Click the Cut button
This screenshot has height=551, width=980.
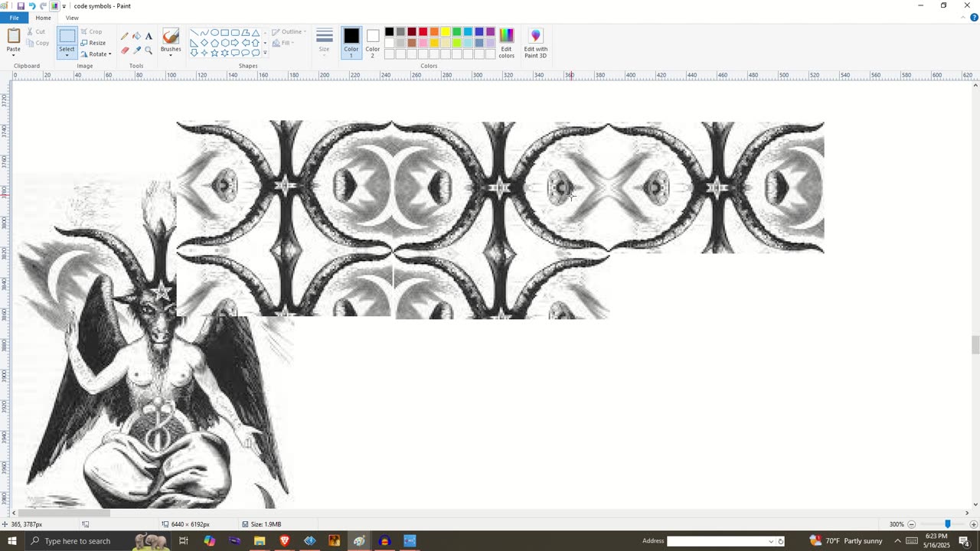[x=36, y=32]
